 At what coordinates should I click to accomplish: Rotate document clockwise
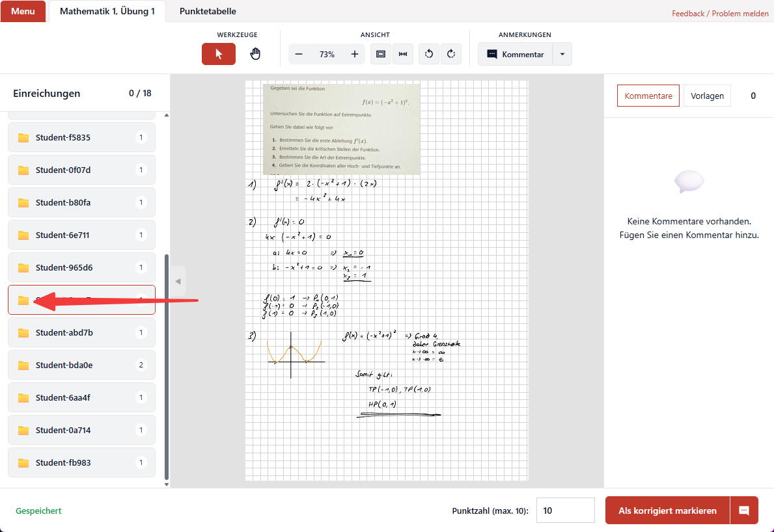[450, 54]
